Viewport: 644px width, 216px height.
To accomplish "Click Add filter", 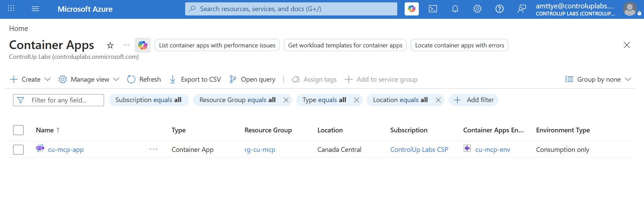I will (473, 100).
